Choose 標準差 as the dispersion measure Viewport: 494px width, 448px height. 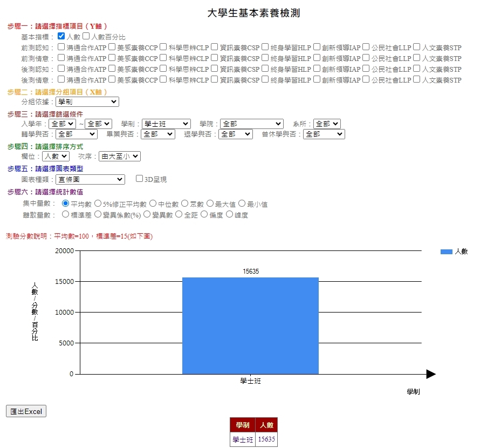point(66,215)
